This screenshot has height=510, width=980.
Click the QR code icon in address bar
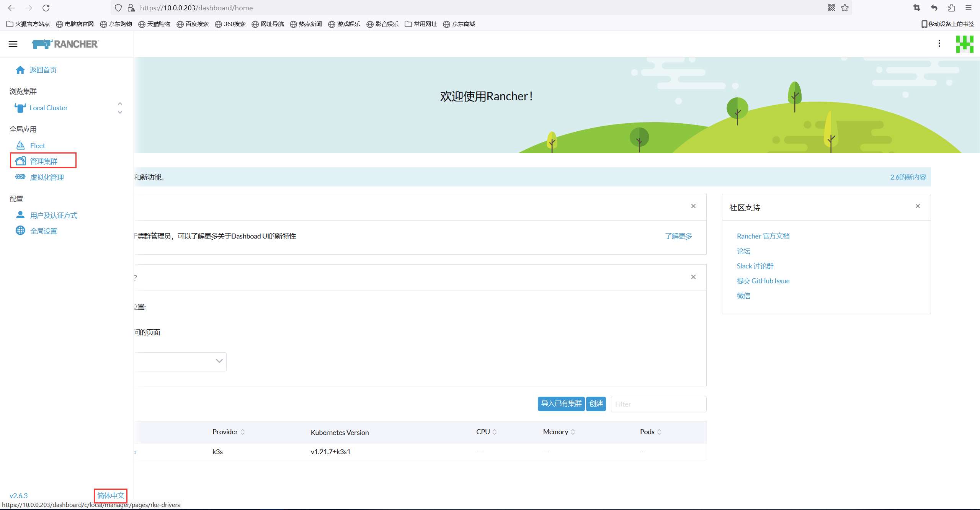click(831, 8)
